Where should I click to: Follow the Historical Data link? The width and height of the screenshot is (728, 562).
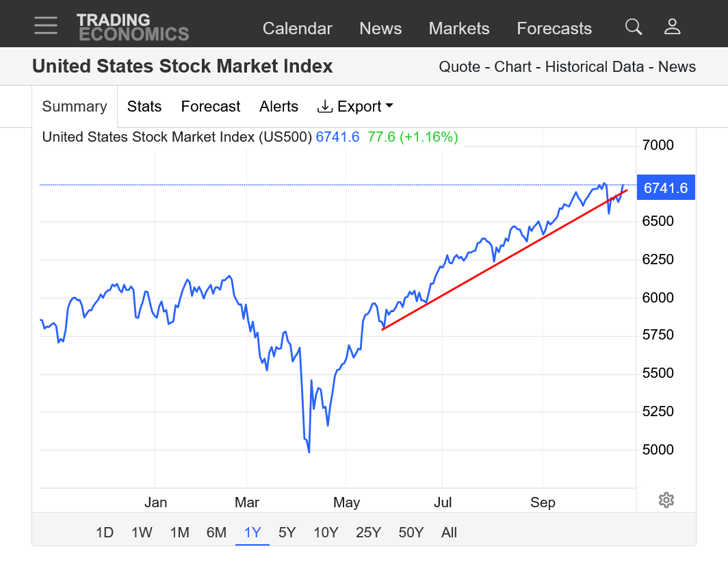(x=595, y=67)
